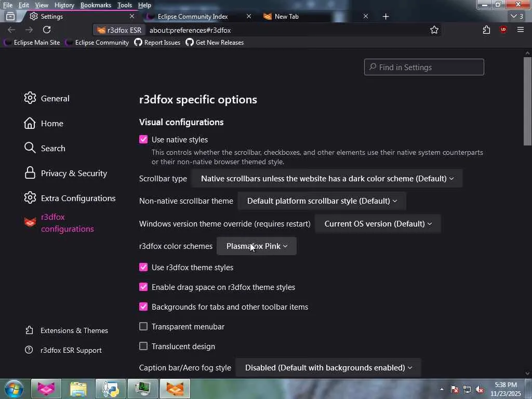
Task: Open Report Issues GitHub bookmark
Action: (x=157, y=43)
